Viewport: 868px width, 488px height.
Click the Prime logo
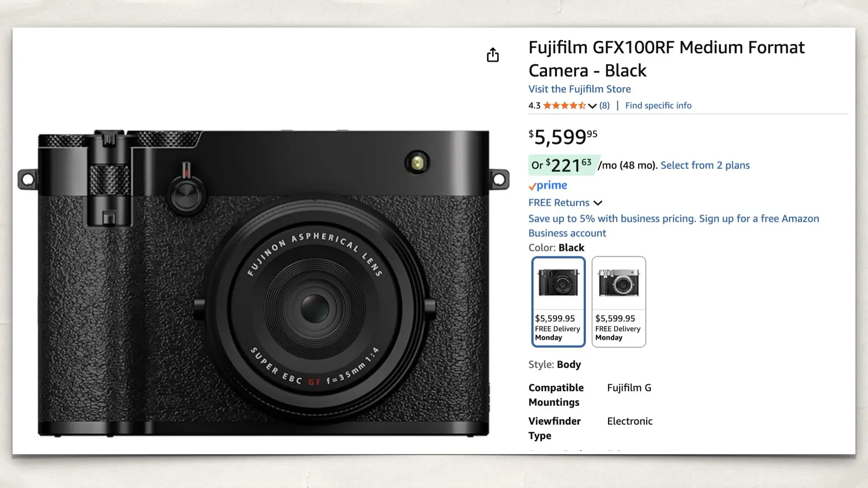(547, 185)
